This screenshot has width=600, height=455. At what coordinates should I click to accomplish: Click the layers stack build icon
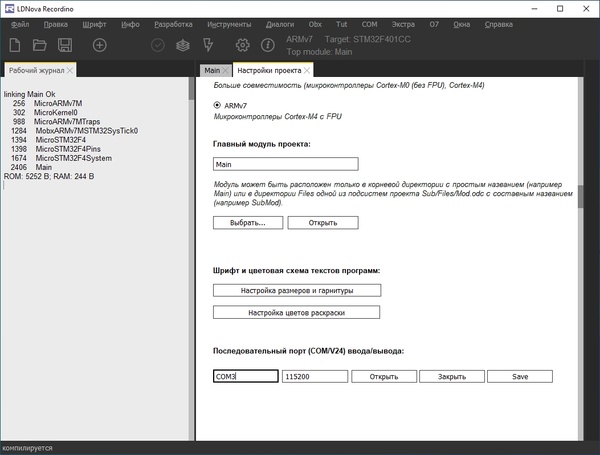click(x=182, y=45)
